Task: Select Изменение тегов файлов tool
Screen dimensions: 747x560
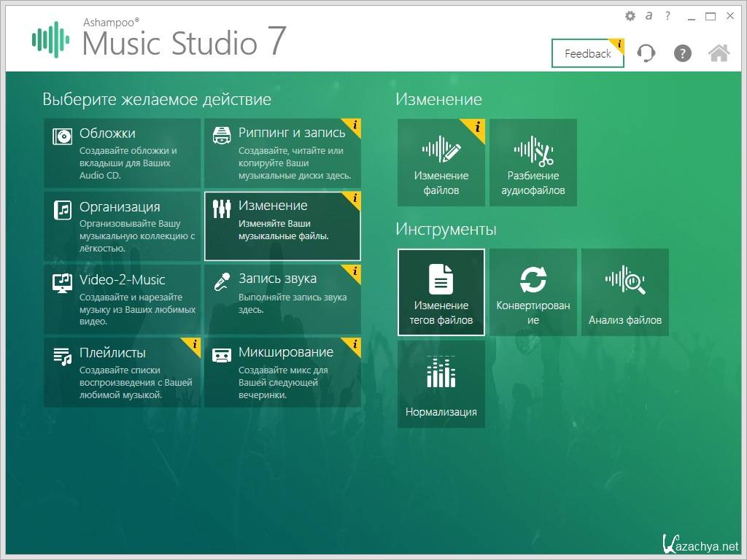Action: pos(441,292)
